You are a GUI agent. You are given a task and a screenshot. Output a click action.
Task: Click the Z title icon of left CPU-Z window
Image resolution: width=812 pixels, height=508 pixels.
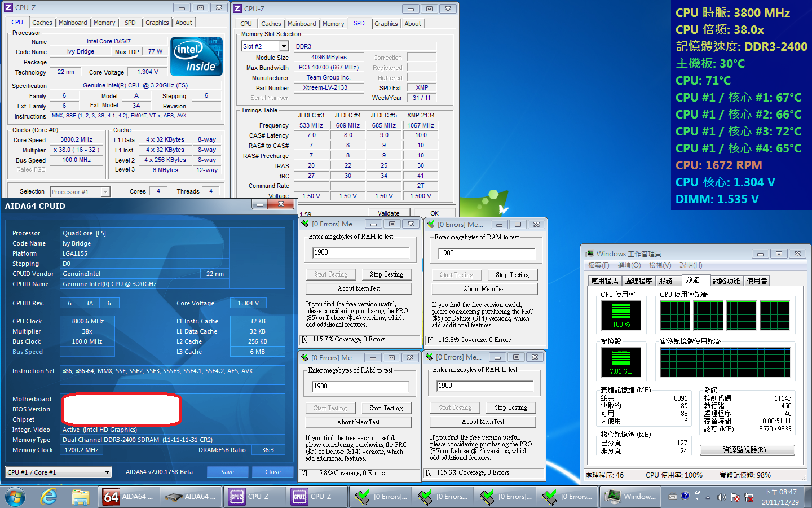click(x=8, y=8)
